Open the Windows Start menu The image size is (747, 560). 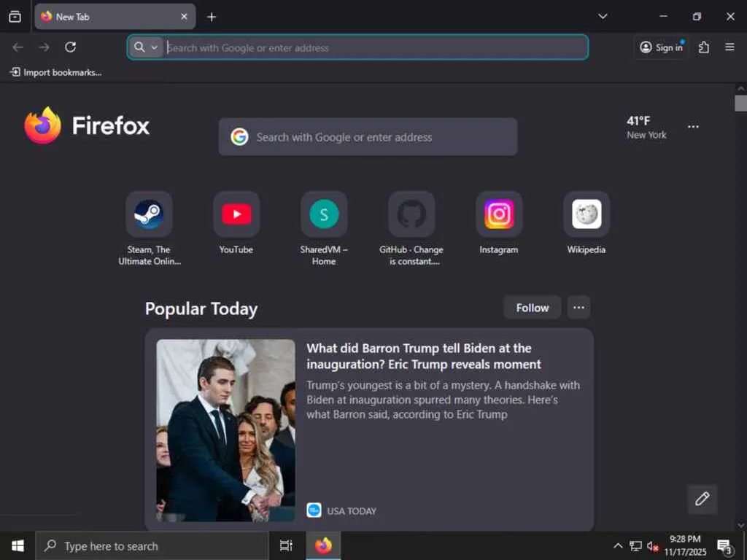[18, 545]
